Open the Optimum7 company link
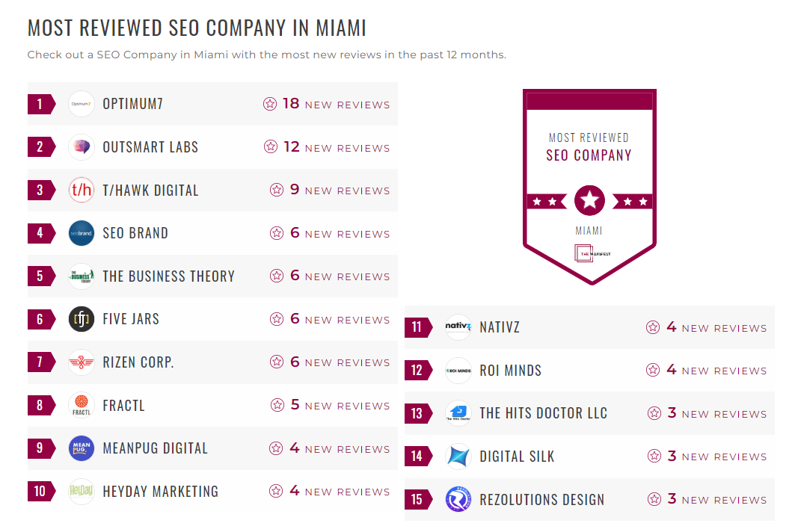795x532 pixels. (x=132, y=104)
